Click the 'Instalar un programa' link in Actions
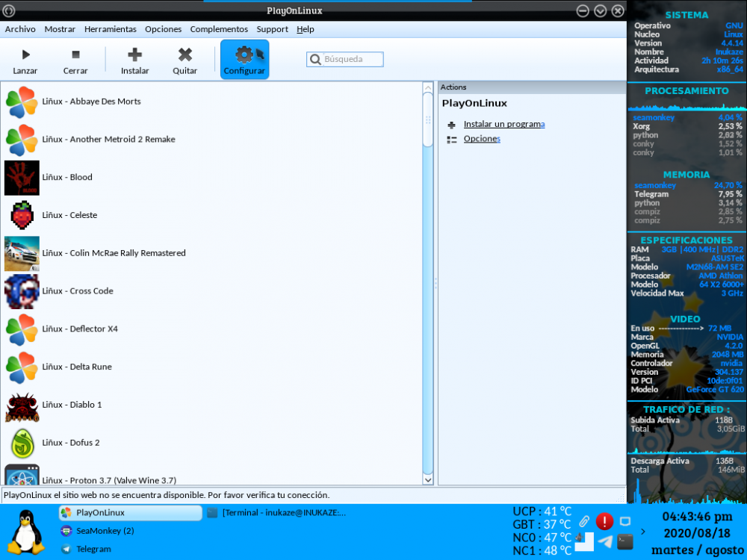 (503, 124)
